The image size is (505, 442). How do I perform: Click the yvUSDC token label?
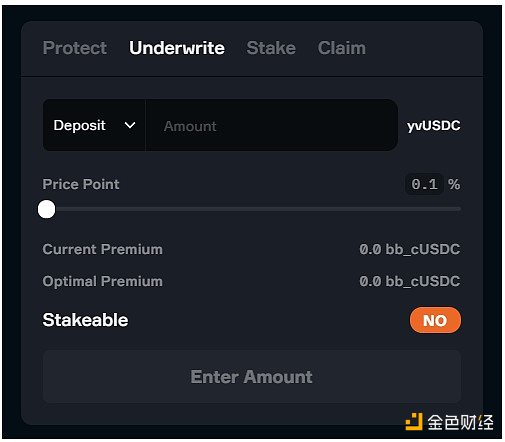[434, 126]
